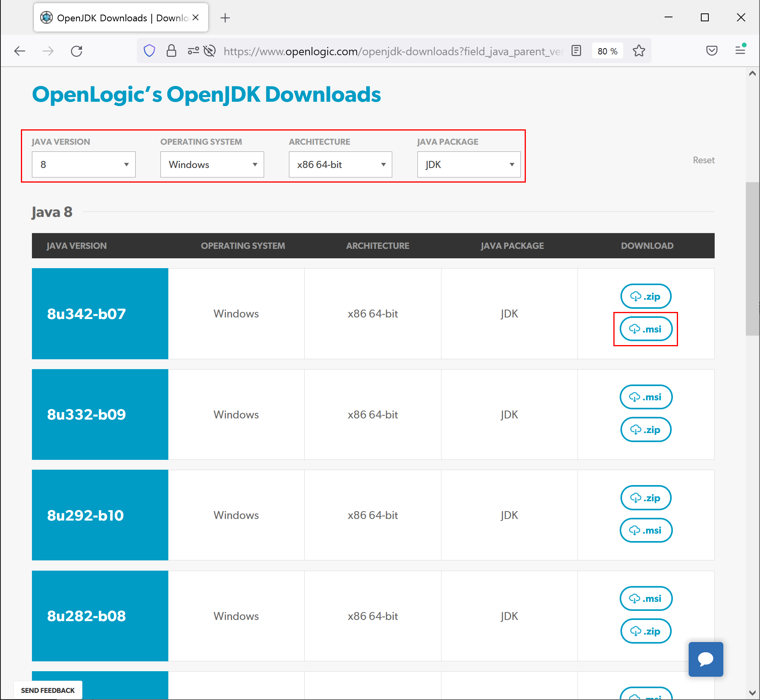Viewport: 760px width, 700px height.
Task: Click the page vertical scrollbar thumb
Action: coord(752,258)
